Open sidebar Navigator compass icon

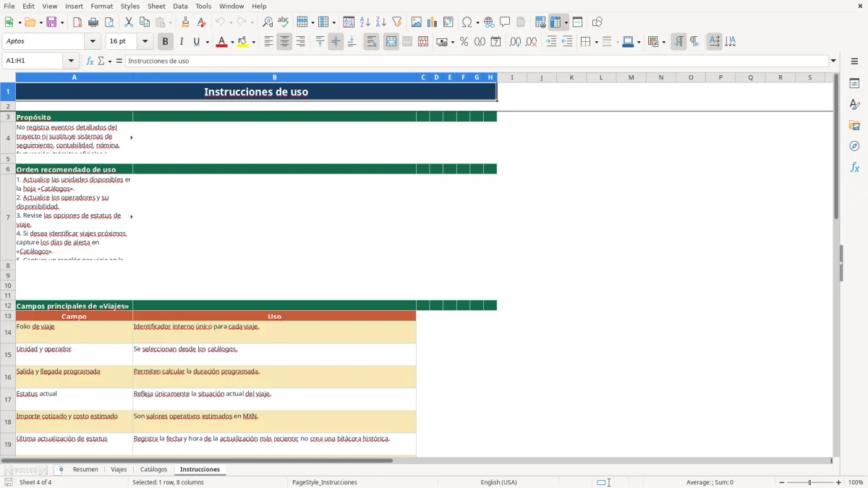tap(854, 146)
